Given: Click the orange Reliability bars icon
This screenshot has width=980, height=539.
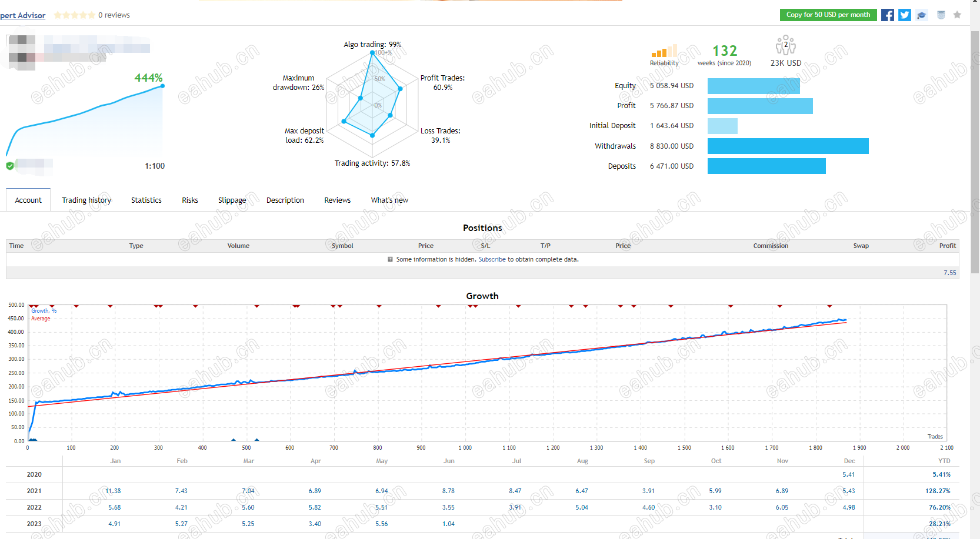Looking at the screenshot, I should [664, 51].
